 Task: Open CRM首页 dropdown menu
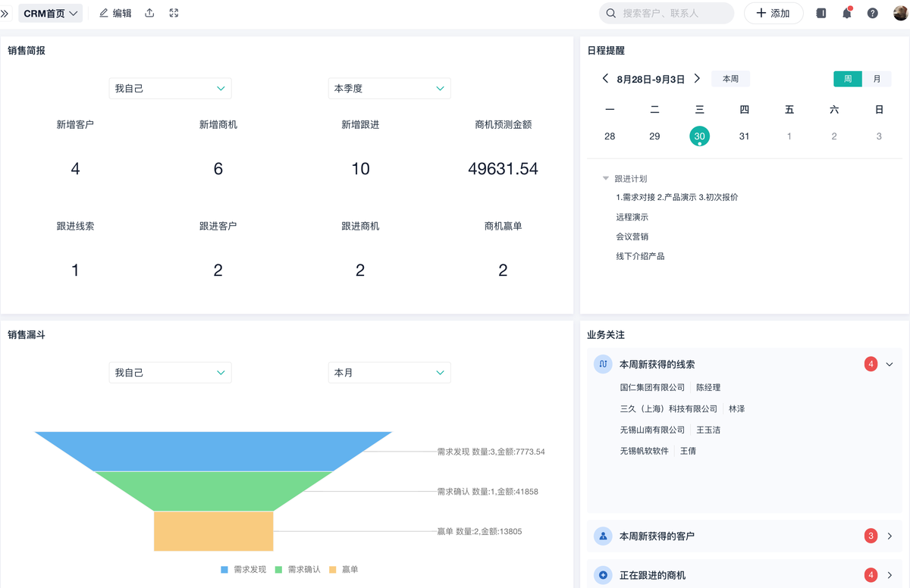(x=51, y=14)
